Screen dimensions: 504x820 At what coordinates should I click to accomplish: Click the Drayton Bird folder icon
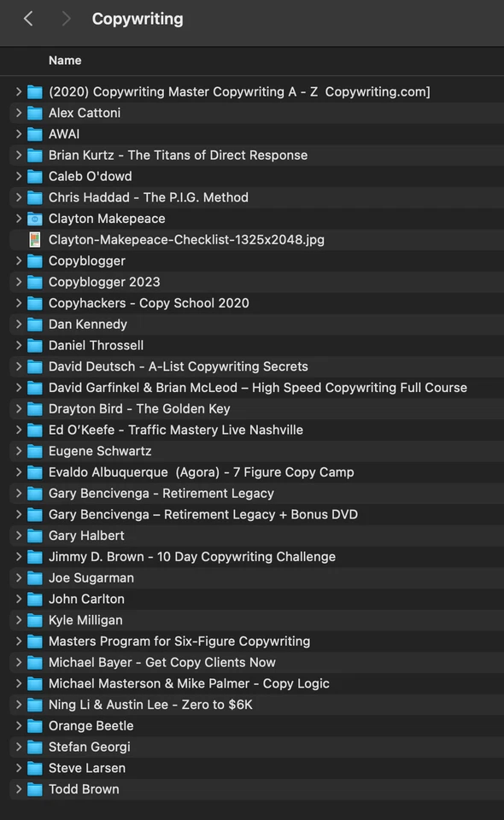(34, 409)
